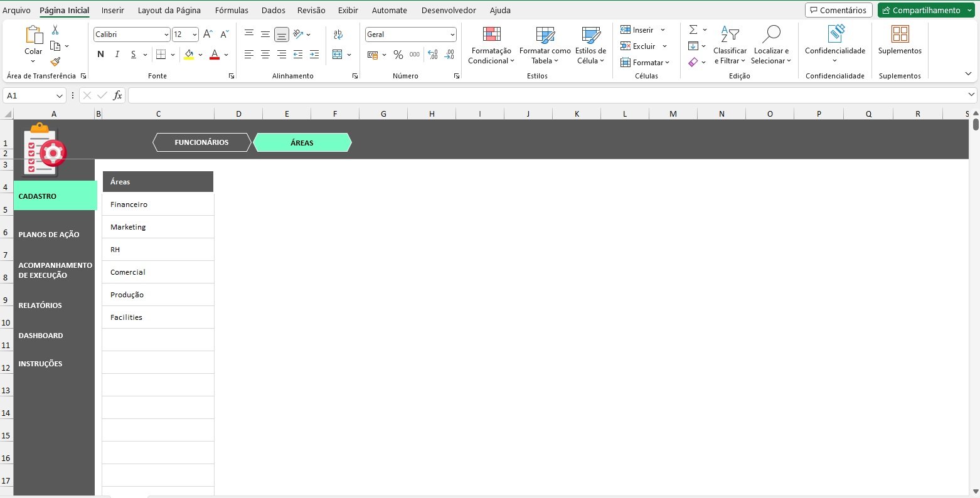Toggle italic formatting (I)

(x=117, y=55)
